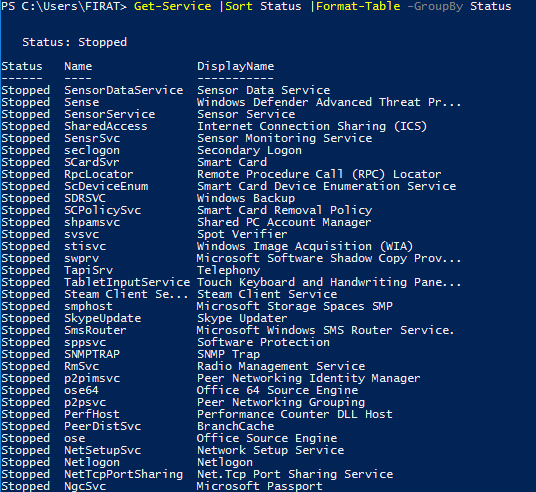Select the SensrSvc service name
The height and width of the screenshot is (492, 536).
coord(92,138)
